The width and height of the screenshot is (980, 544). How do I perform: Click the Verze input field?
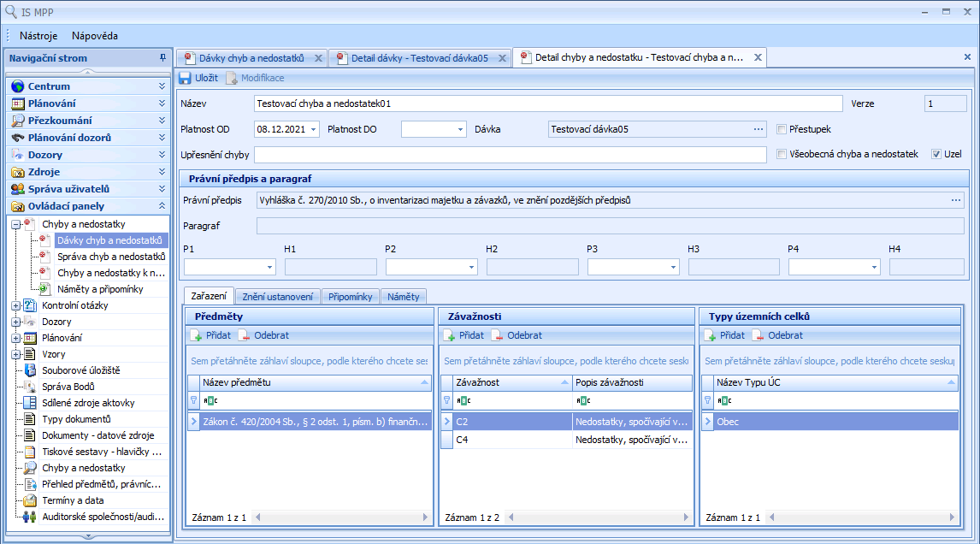pyautogui.click(x=945, y=103)
